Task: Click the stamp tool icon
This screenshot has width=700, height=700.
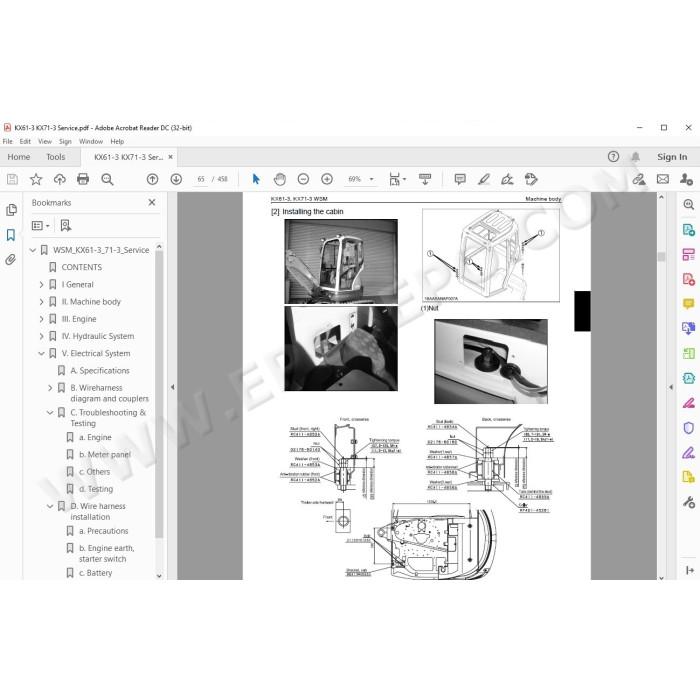Action: pos(531,179)
